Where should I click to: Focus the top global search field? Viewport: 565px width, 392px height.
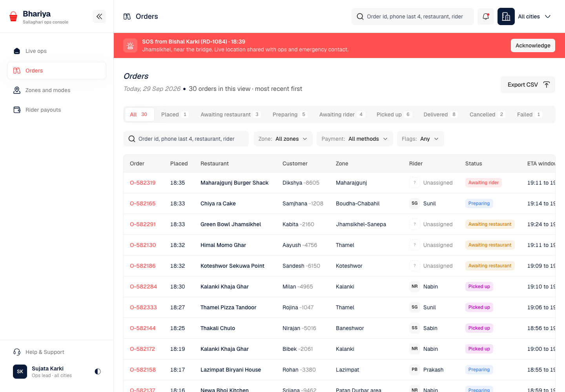point(413,16)
